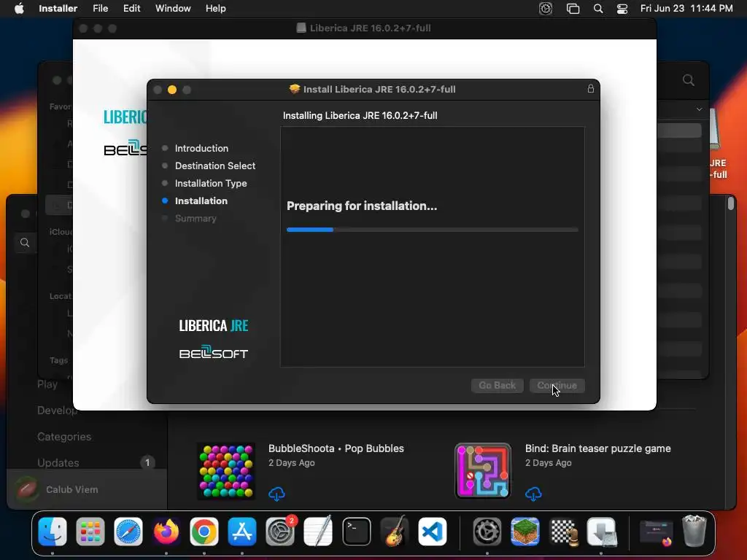Open Launchpad in the Dock

90,532
